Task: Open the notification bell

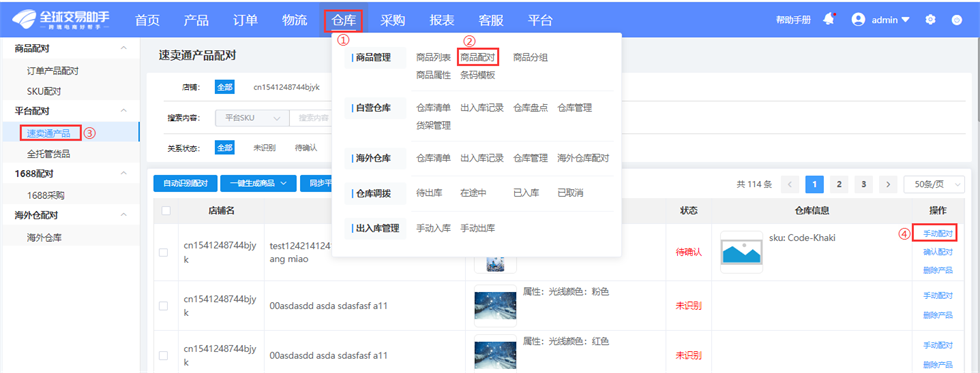Action: [829, 19]
